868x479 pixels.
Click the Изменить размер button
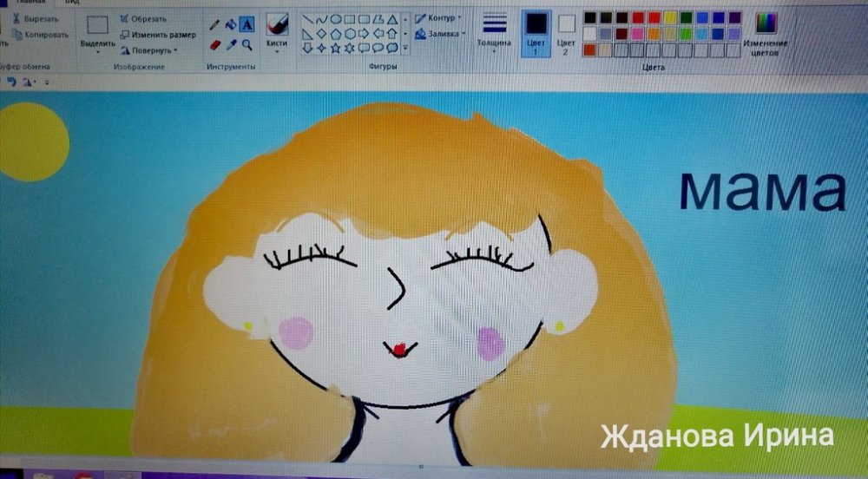tap(158, 35)
